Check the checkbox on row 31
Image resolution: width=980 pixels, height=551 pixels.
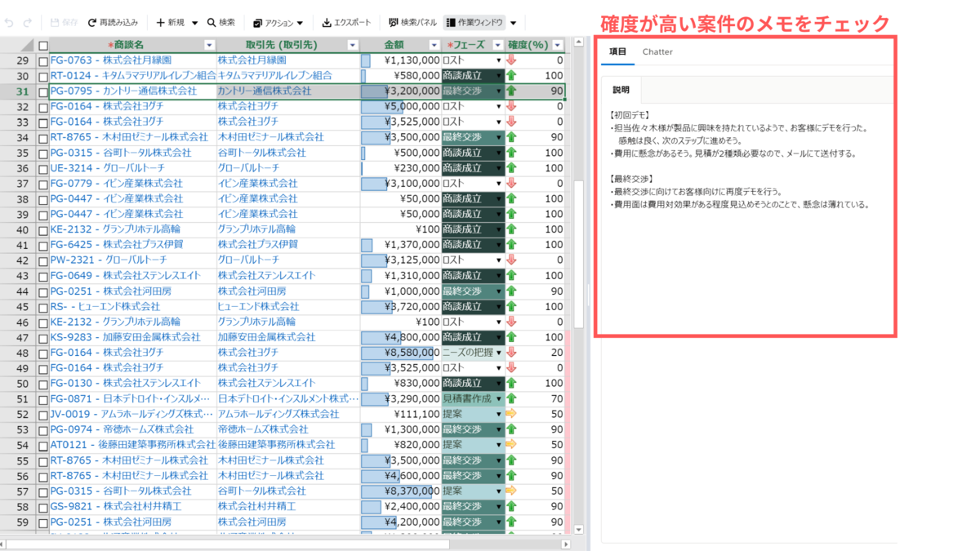[x=45, y=91]
